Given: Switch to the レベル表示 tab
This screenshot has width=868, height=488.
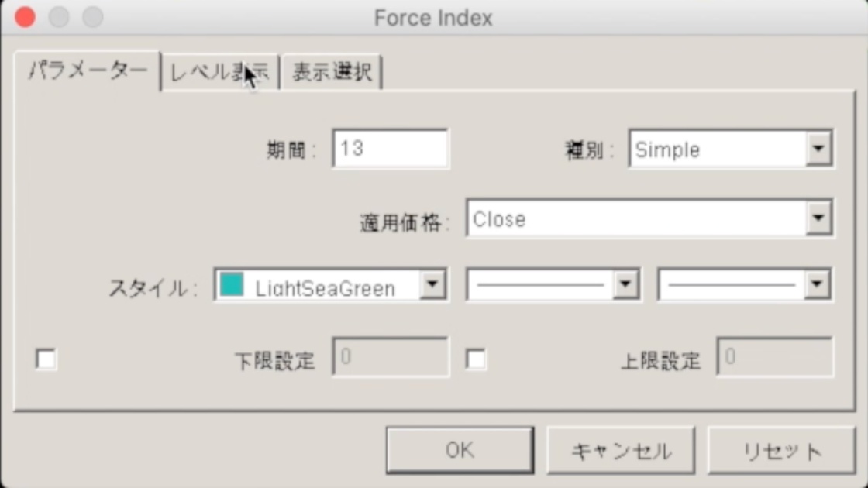Looking at the screenshot, I should pyautogui.click(x=220, y=72).
